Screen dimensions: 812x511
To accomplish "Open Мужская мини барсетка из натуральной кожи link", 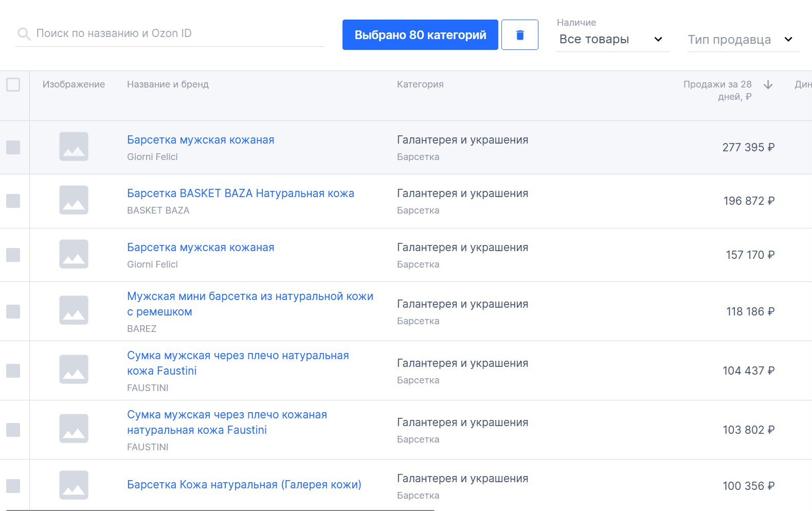I will coord(250,304).
